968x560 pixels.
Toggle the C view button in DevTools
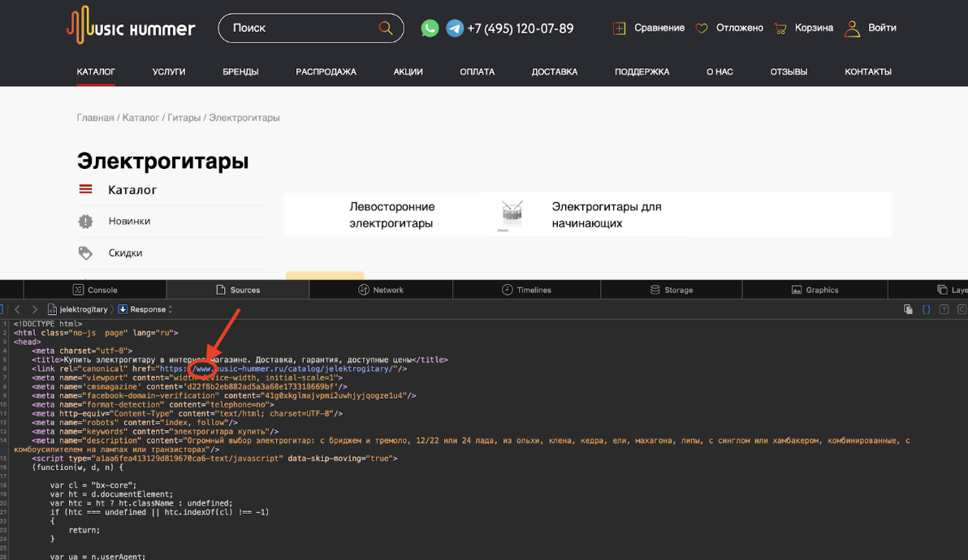click(962, 309)
